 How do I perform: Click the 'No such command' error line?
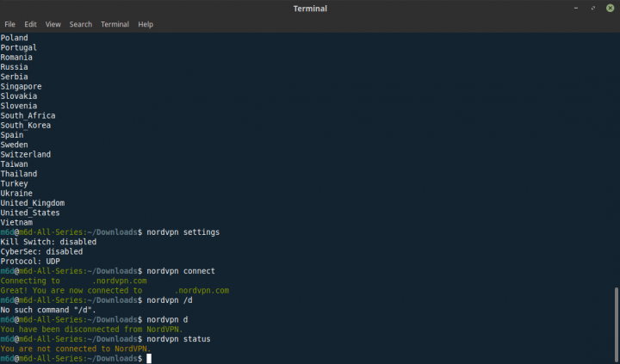[48, 310]
